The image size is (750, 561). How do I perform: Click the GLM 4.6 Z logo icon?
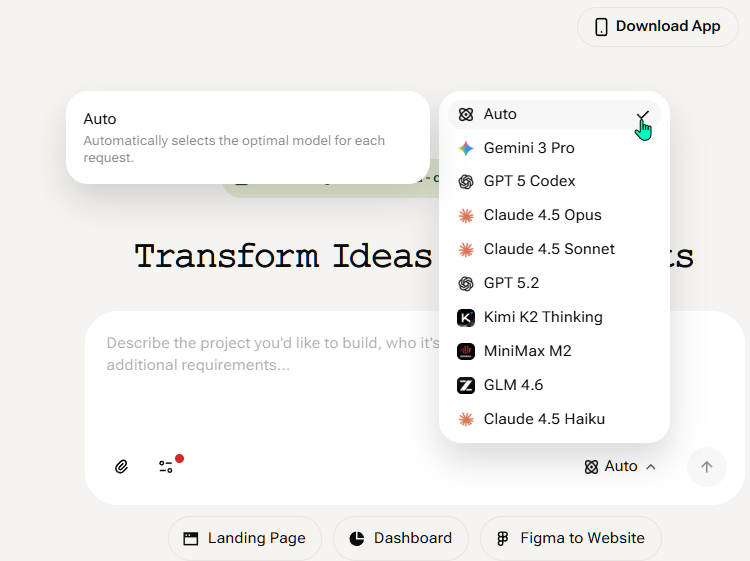[466, 385]
